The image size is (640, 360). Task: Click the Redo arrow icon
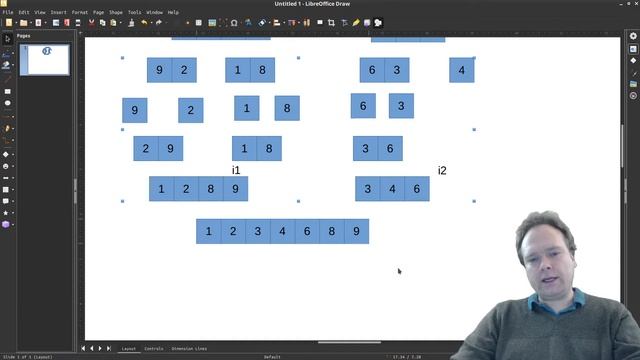[159, 23]
